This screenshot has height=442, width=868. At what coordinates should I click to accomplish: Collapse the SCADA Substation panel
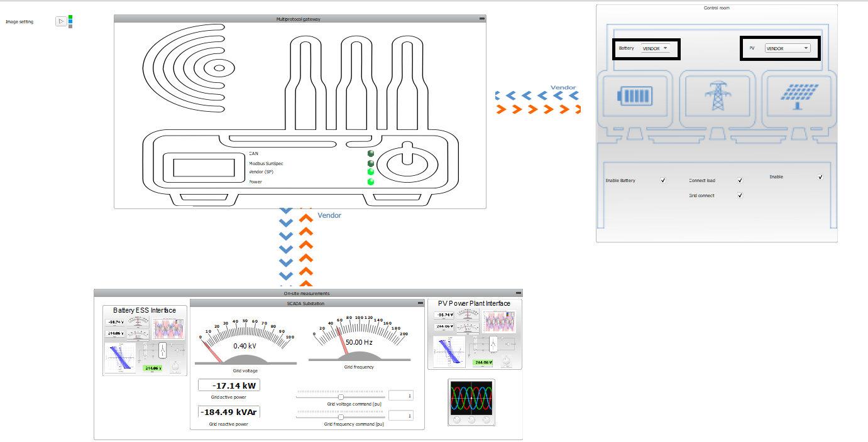(x=420, y=303)
